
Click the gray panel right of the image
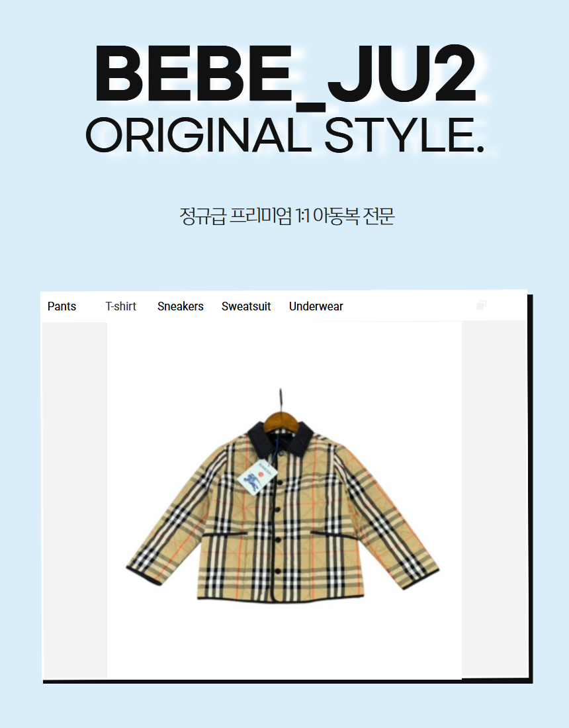[494, 499]
